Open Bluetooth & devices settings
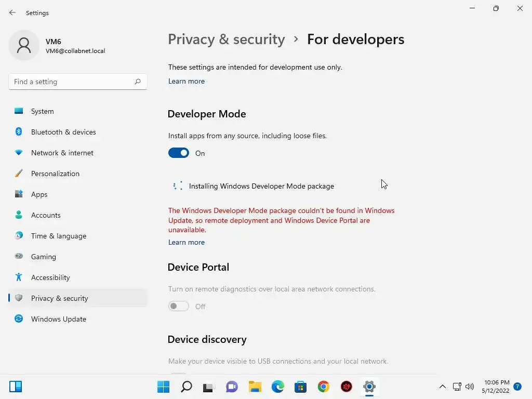The width and height of the screenshot is (532, 399). (x=63, y=132)
